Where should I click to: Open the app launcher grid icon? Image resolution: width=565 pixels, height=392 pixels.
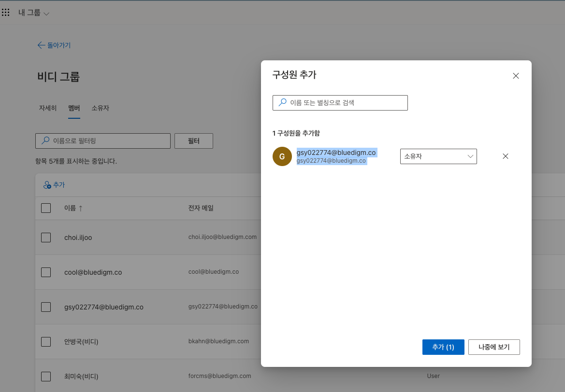(x=5, y=13)
